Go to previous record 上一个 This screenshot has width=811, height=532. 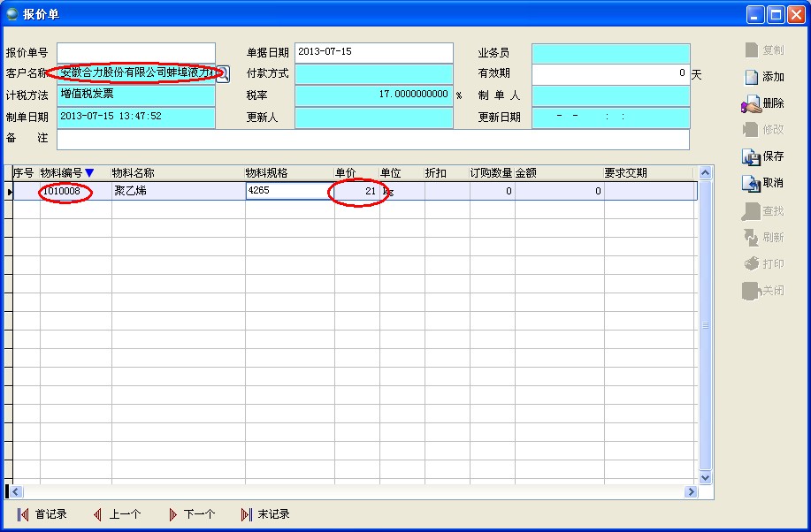point(117,514)
